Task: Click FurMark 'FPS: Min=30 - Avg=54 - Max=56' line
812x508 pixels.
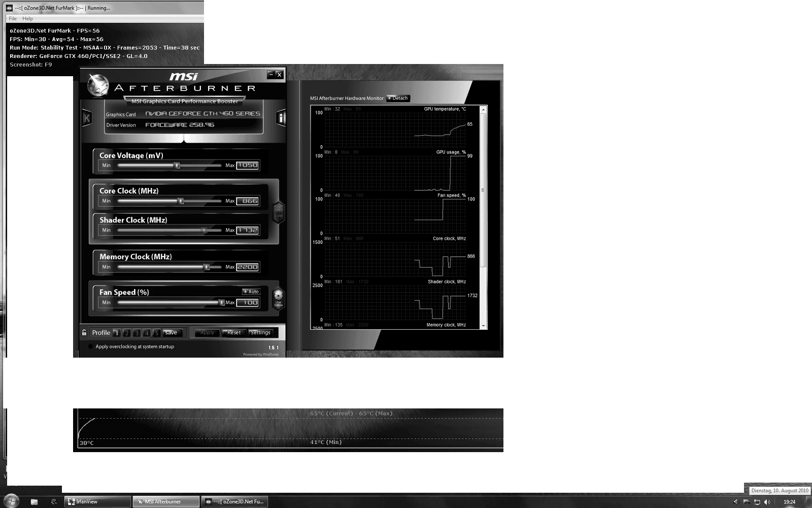Action: click(x=56, y=39)
